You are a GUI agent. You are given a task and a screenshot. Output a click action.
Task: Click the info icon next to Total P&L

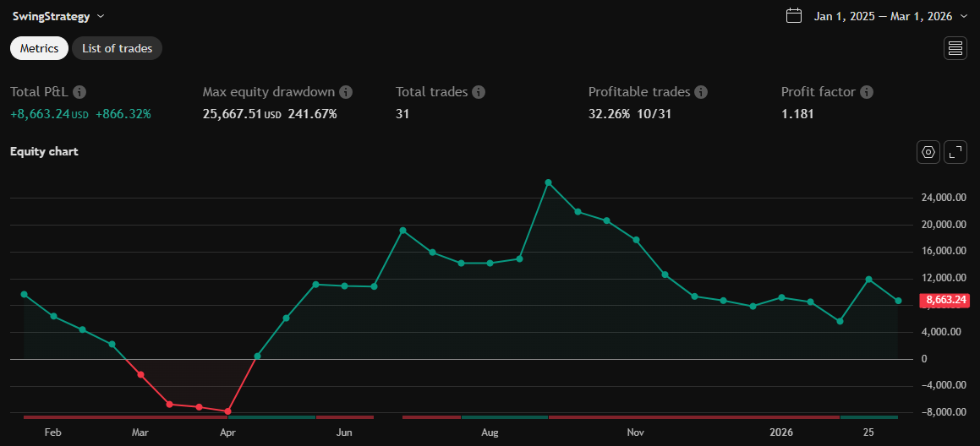tap(79, 92)
